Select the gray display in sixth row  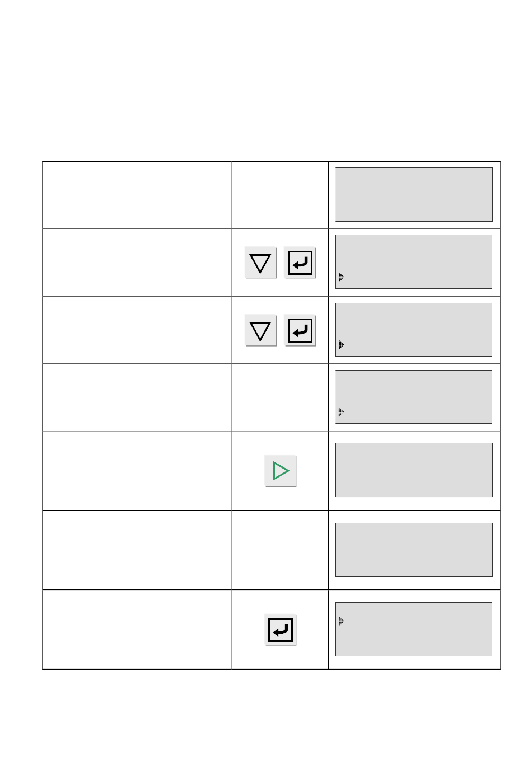pos(414,550)
